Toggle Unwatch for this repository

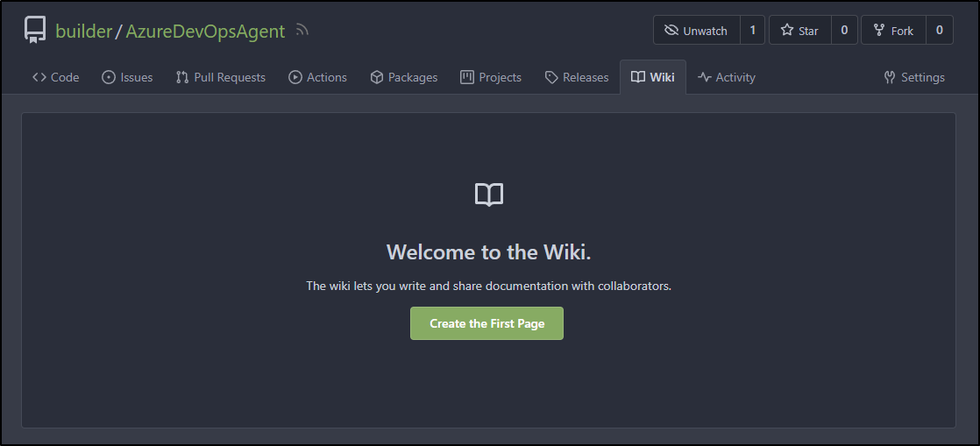click(697, 30)
